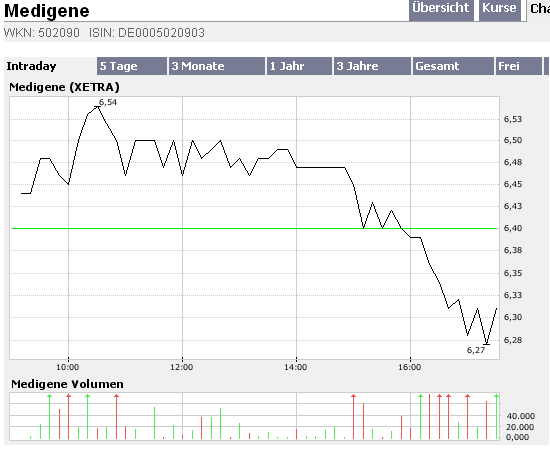
Task: Click the 12:00 time axis label
Action: tap(182, 367)
